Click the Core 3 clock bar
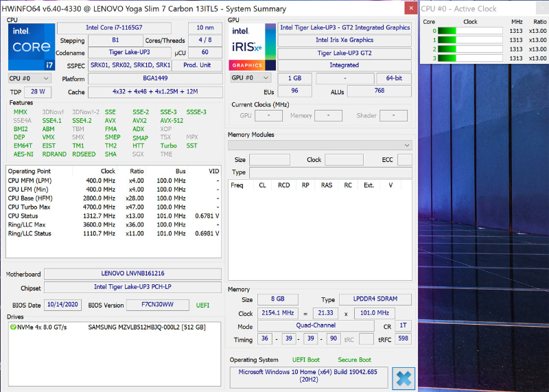The width and height of the screenshot is (549, 392). tap(470, 58)
